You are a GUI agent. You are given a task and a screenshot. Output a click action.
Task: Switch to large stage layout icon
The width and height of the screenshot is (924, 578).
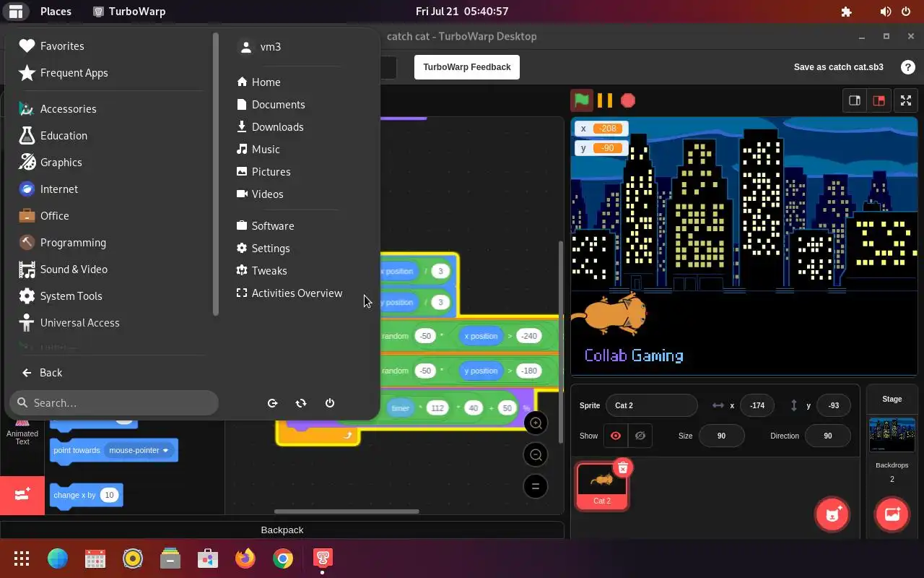[x=879, y=100]
